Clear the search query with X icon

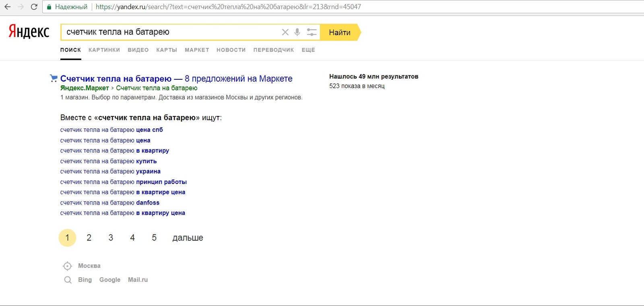285,32
